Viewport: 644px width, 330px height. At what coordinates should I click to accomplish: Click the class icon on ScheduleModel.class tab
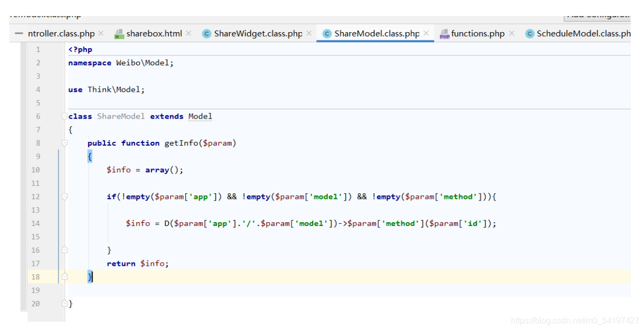click(x=530, y=34)
